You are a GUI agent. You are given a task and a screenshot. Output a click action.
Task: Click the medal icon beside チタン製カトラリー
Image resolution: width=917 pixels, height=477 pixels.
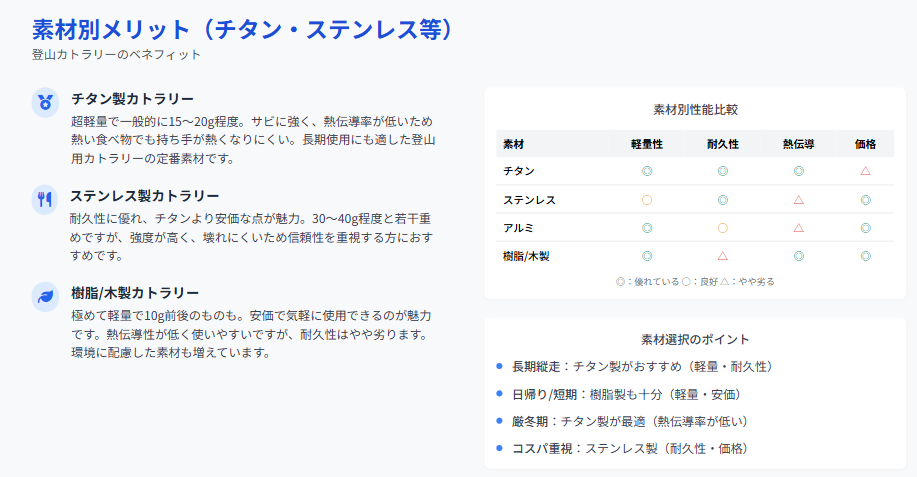45,101
